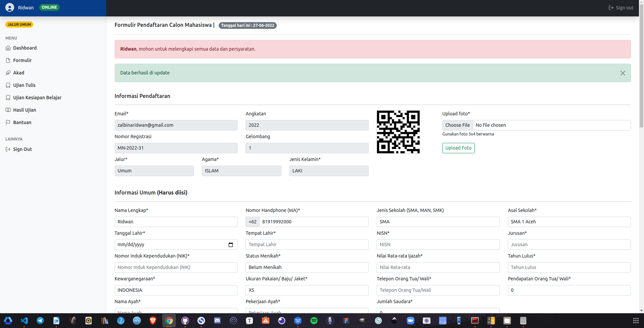644x328 pixels.
Task: Click the Ridwan user avatar icon
Action: [10, 7]
